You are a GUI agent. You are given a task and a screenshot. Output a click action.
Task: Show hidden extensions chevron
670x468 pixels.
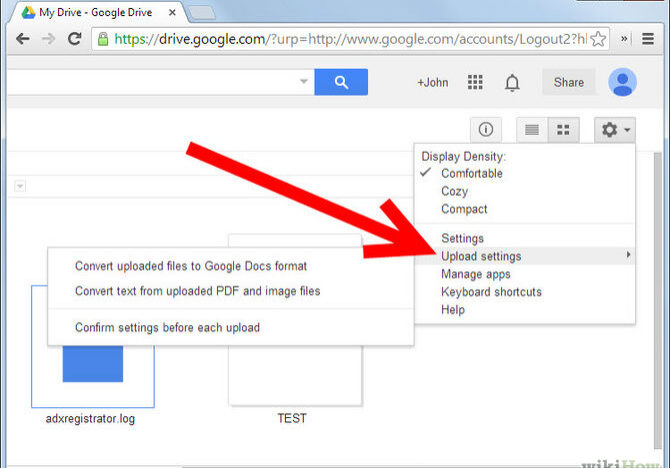(x=624, y=39)
